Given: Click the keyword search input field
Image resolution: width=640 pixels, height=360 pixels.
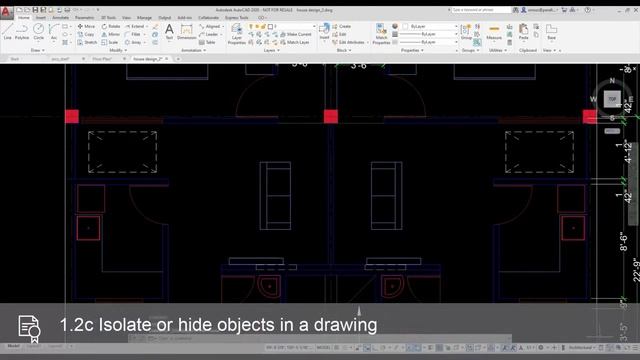Looking at the screenshot, I should pos(481,9).
